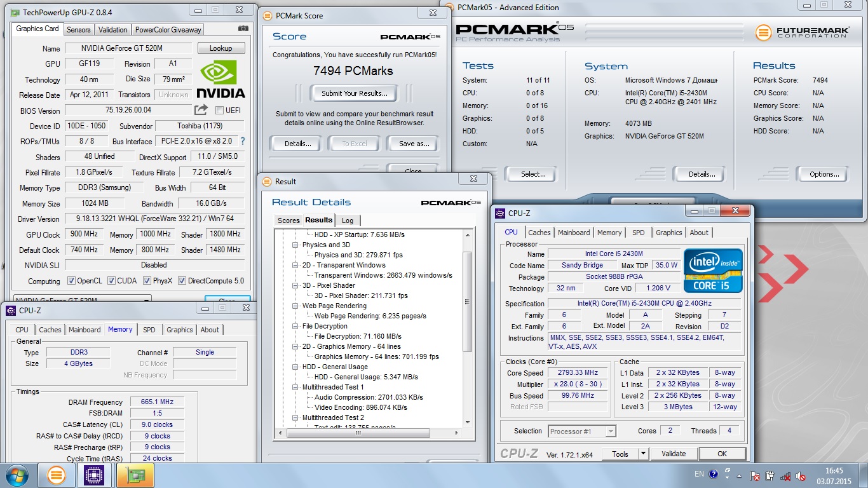
Task: Click the Result window title bar icon
Action: point(267,181)
